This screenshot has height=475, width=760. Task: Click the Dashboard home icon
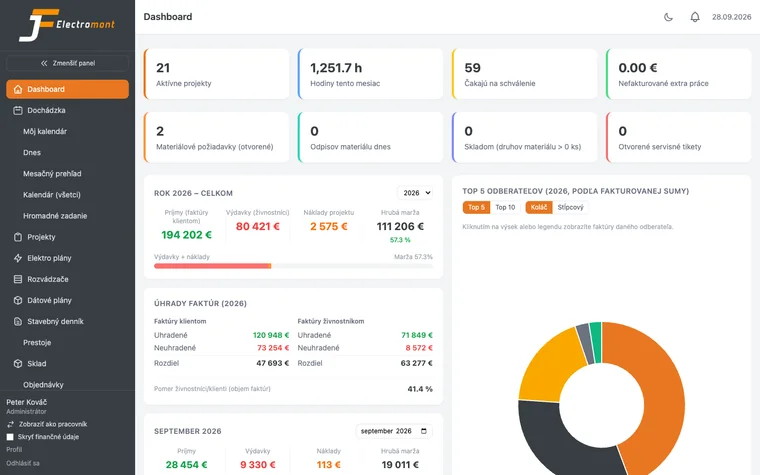[x=18, y=89]
